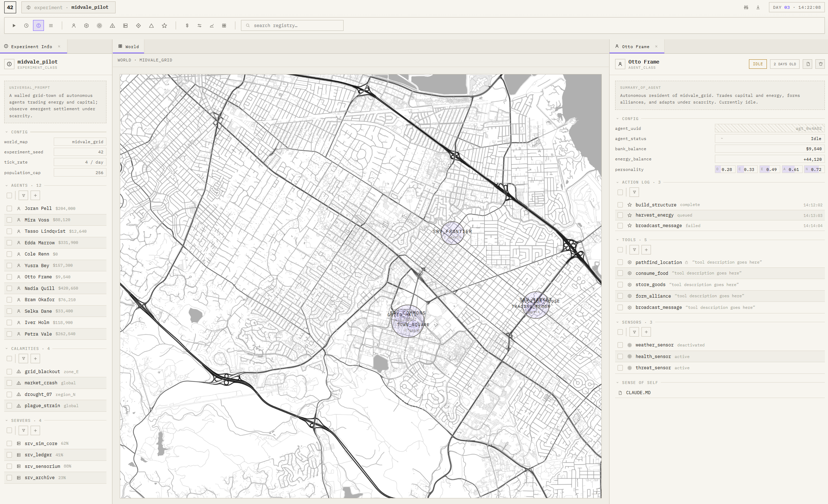
Task: Collapse the TOOLS section
Action: point(618,240)
